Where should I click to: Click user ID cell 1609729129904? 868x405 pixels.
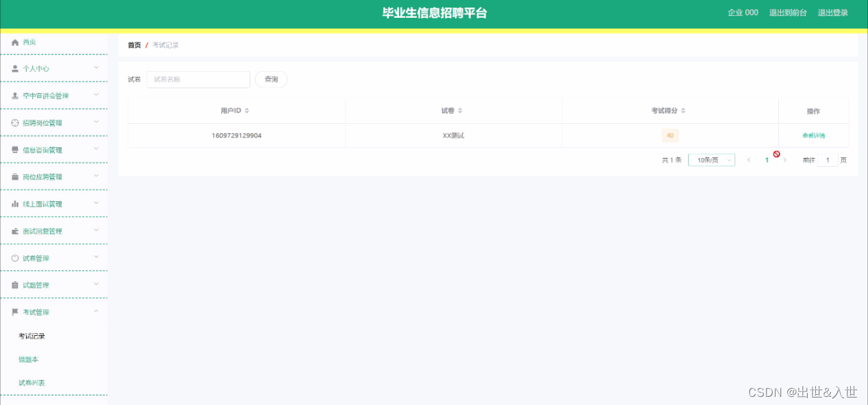click(236, 135)
